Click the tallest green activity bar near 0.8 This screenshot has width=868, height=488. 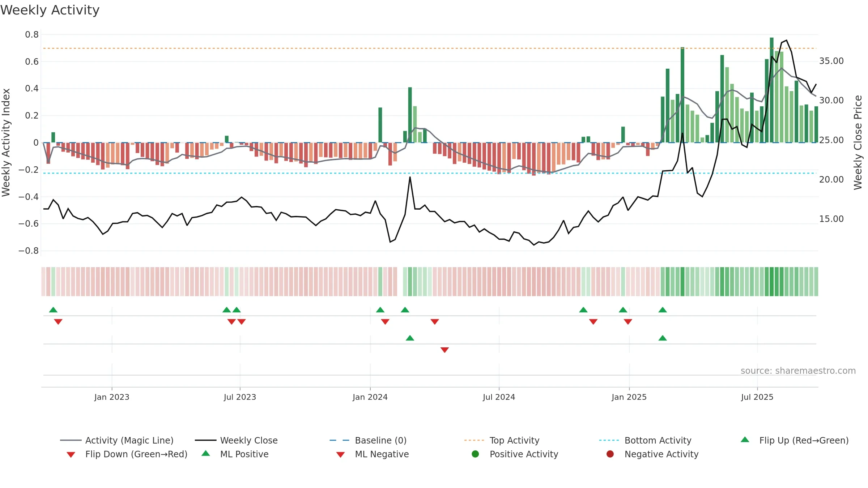(x=771, y=90)
